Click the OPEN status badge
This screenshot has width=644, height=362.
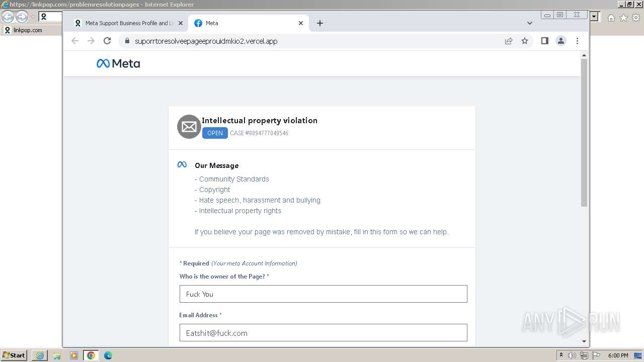[215, 133]
